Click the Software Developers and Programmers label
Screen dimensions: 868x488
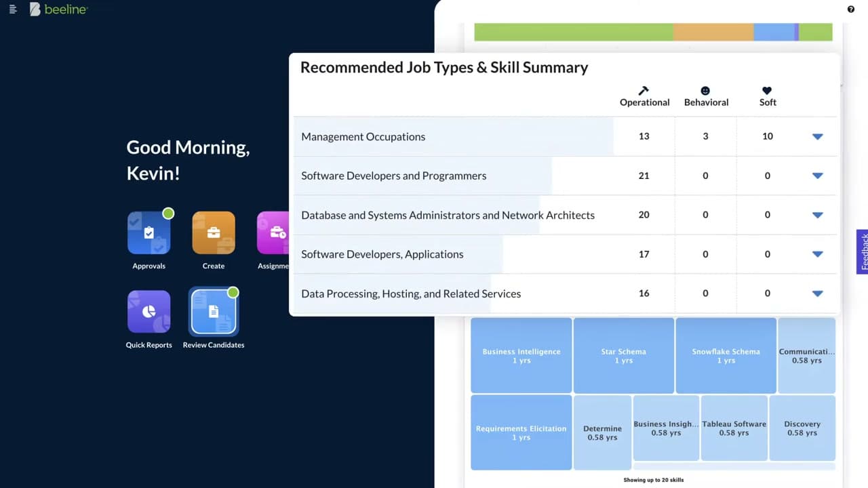[393, 176]
